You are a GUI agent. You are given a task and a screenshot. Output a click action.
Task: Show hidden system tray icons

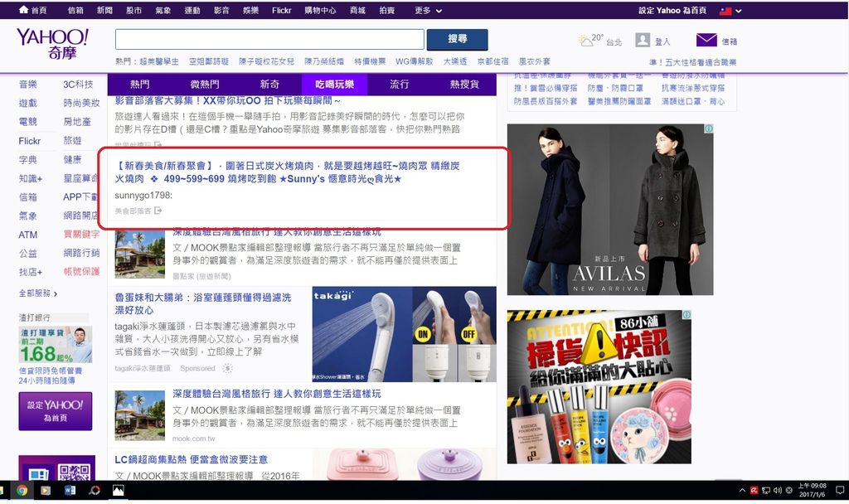coord(742,491)
